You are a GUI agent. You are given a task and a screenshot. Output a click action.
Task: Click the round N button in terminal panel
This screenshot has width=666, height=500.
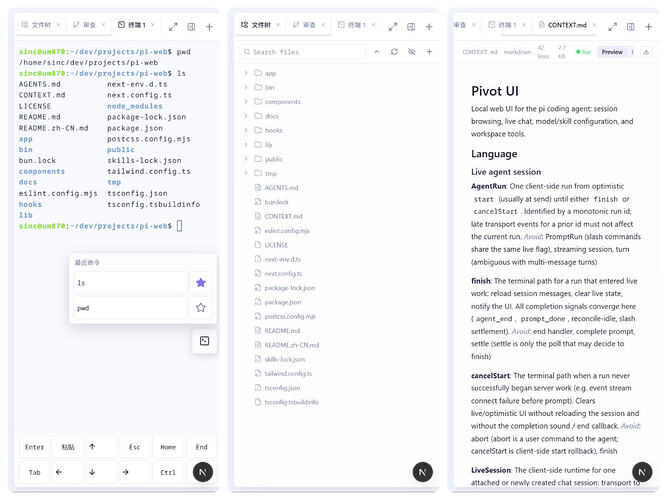point(203,472)
